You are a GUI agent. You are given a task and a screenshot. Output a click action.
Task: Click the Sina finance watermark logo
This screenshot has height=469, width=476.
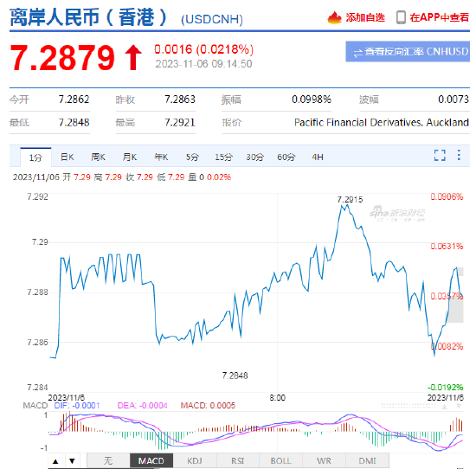click(397, 213)
